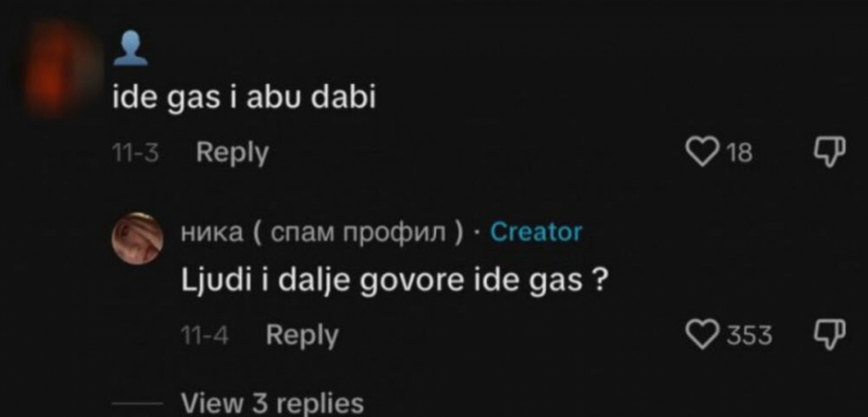Click the like count 353
The image size is (868, 417).
749,335
